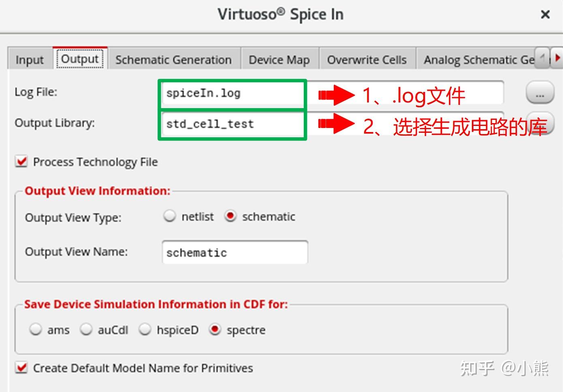Open the Schematic Generation tab
The height and width of the screenshot is (392, 563).
coord(173,59)
